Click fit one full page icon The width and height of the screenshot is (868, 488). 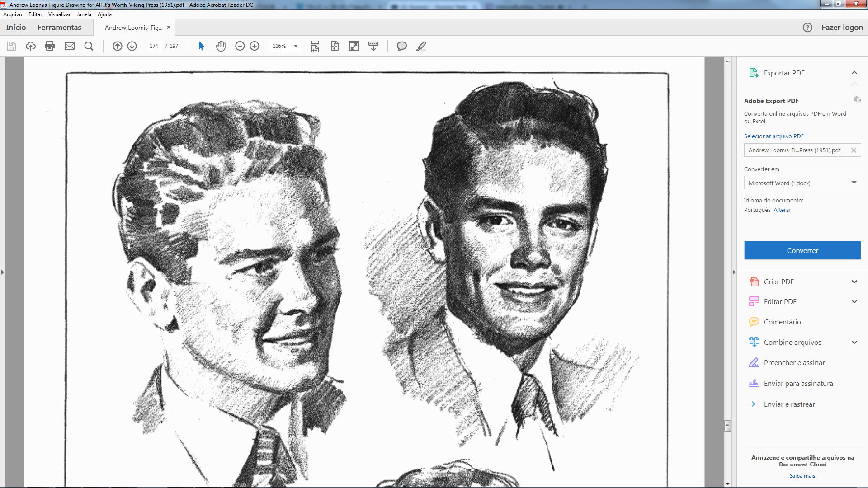coord(335,46)
